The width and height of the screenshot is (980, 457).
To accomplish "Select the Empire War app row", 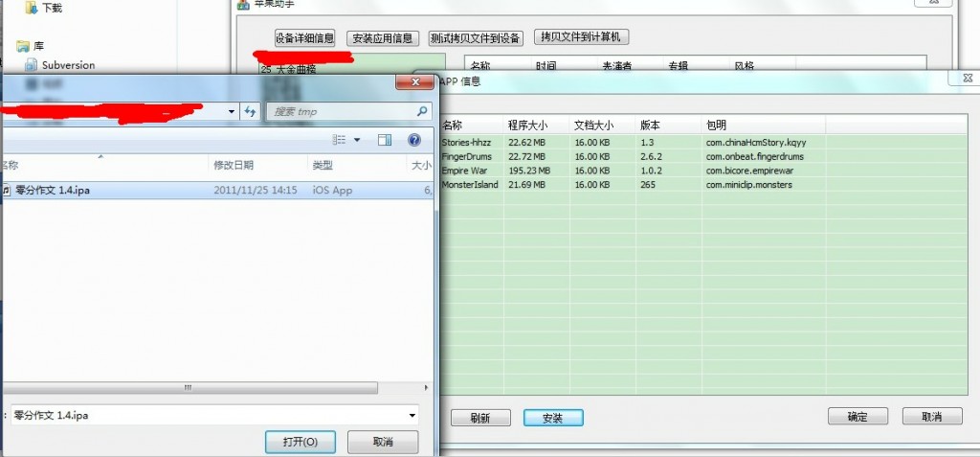I will tap(703, 171).
